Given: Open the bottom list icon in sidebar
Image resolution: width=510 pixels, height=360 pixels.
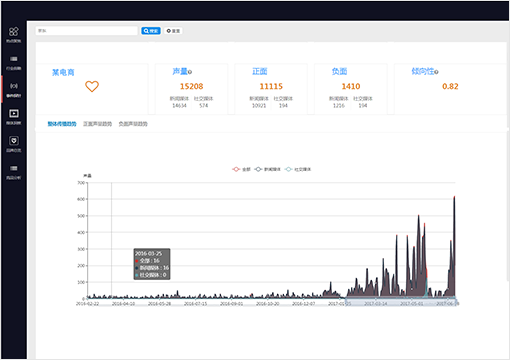Looking at the screenshot, I should pyautogui.click(x=14, y=168).
